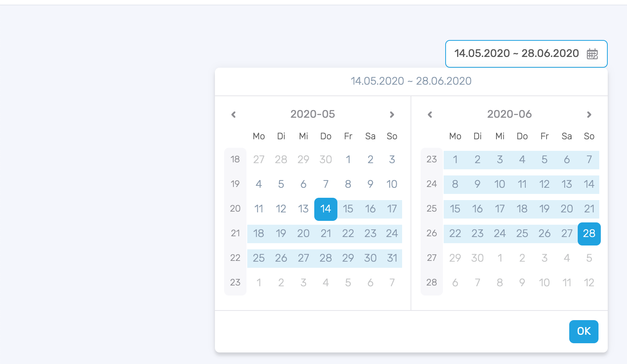This screenshot has width=627, height=364.
Task: Select May 14 start date
Action: 326,209
